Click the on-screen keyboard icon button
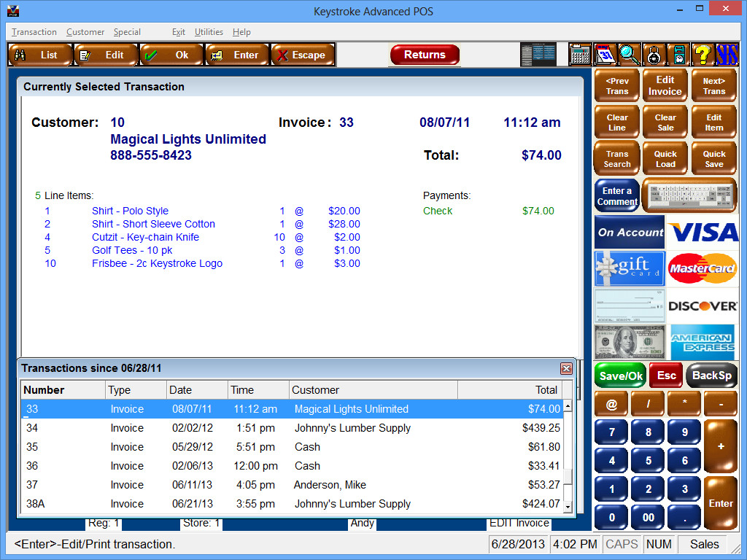The width and height of the screenshot is (747, 560). tap(689, 195)
